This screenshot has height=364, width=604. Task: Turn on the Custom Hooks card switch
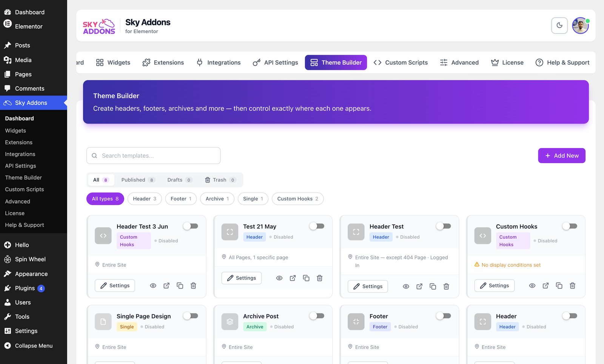tap(570, 226)
